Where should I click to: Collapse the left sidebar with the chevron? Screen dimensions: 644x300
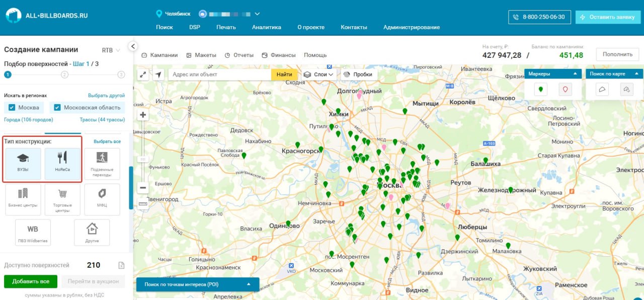click(133, 46)
